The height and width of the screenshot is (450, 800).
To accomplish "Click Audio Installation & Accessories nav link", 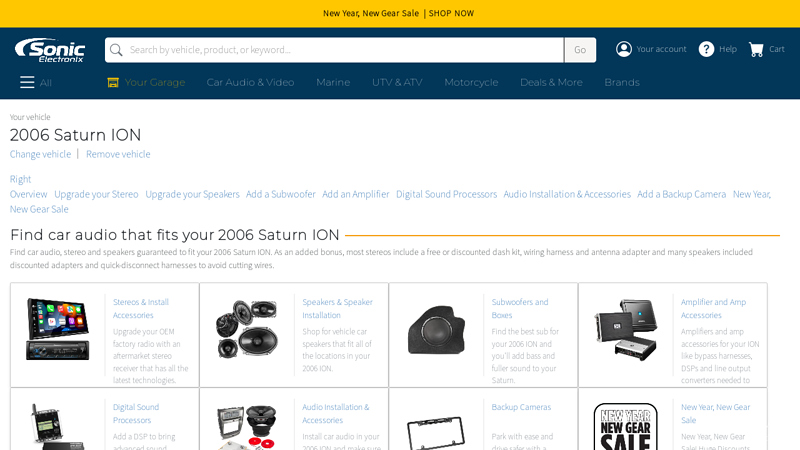I will [x=567, y=194].
